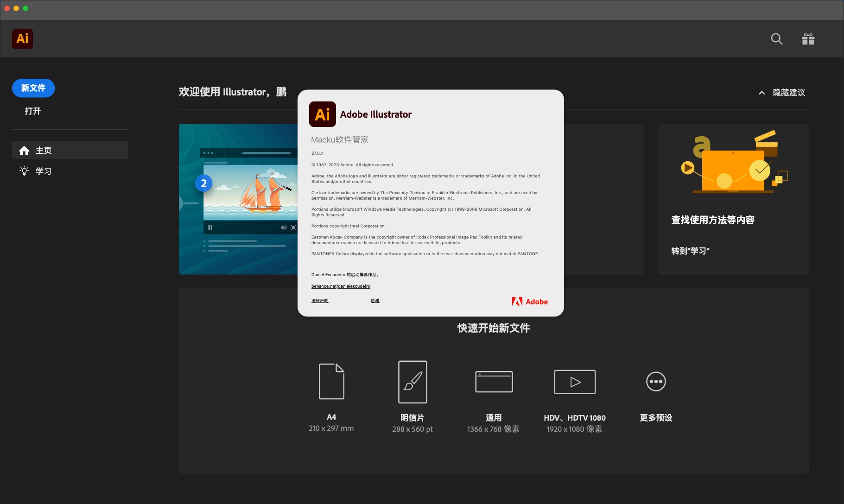This screenshot has width=844, height=504.
Task: Open the 感谢 credits link
Action: (375, 301)
